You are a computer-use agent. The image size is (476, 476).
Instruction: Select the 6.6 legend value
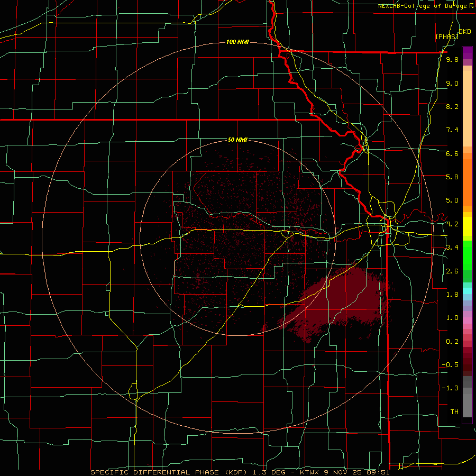(x=452, y=153)
